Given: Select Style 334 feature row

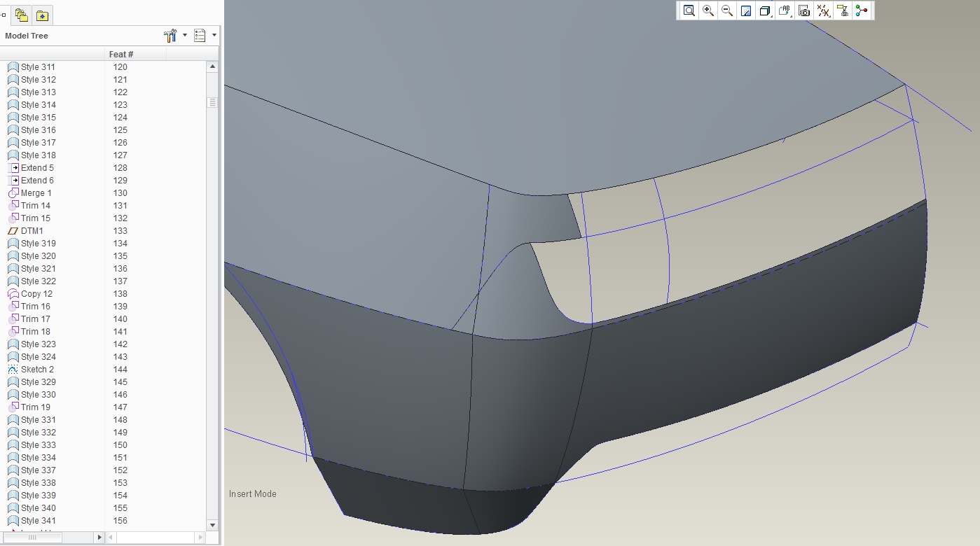Looking at the screenshot, I should point(38,458).
